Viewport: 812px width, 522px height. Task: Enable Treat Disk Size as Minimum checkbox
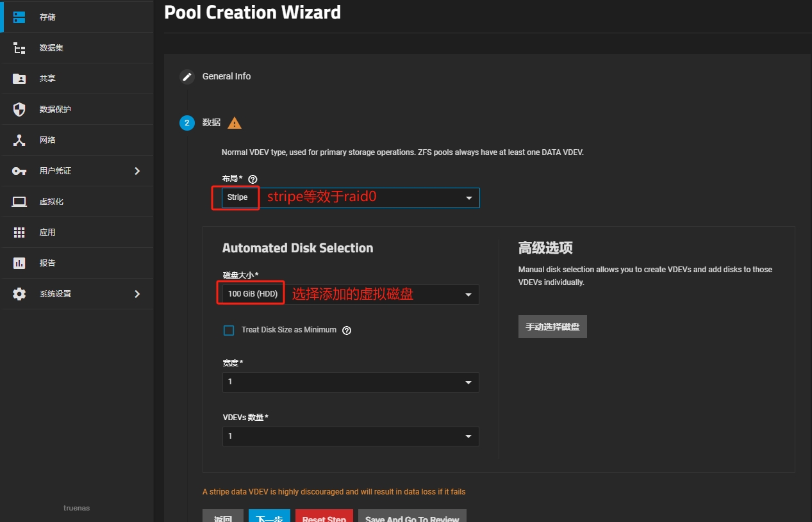[229, 330]
